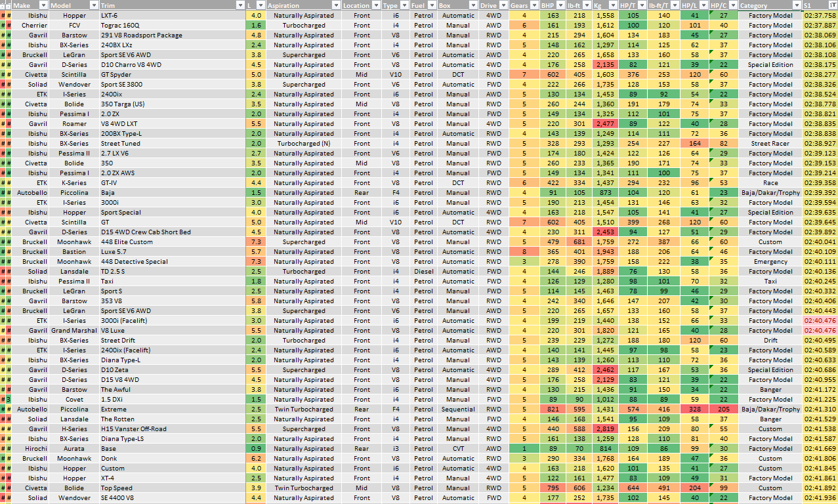The image size is (838, 504).
Task: Open the Location column filter dropdown
Action: click(376, 5)
